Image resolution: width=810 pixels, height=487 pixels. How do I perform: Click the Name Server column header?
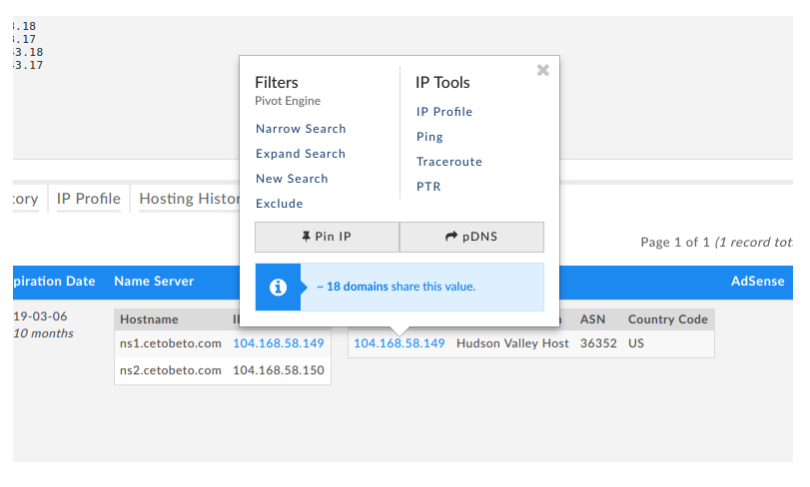pyautogui.click(x=154, y=281)
